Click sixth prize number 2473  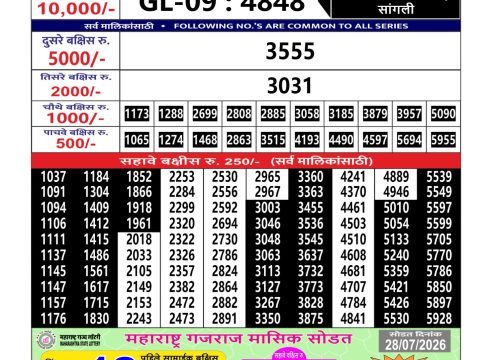pos(182,318)
